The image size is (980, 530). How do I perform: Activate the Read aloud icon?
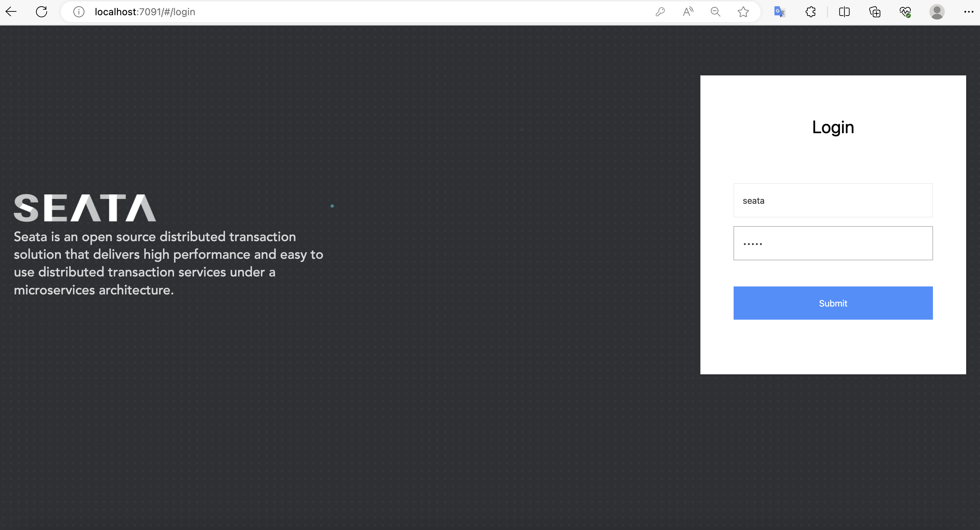(x=688, y=12)
